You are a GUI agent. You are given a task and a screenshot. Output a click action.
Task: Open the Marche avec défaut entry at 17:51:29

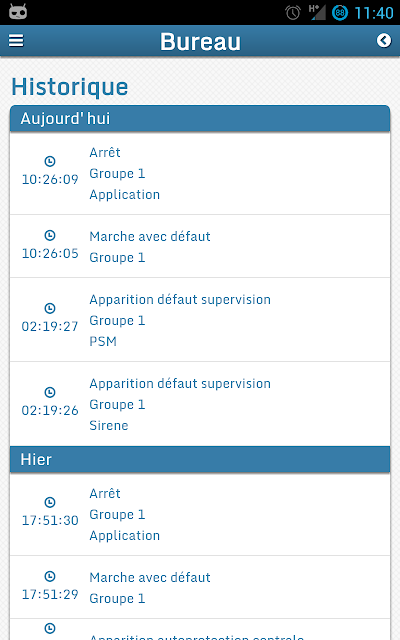pyautogui.click(x=200, y=587)
